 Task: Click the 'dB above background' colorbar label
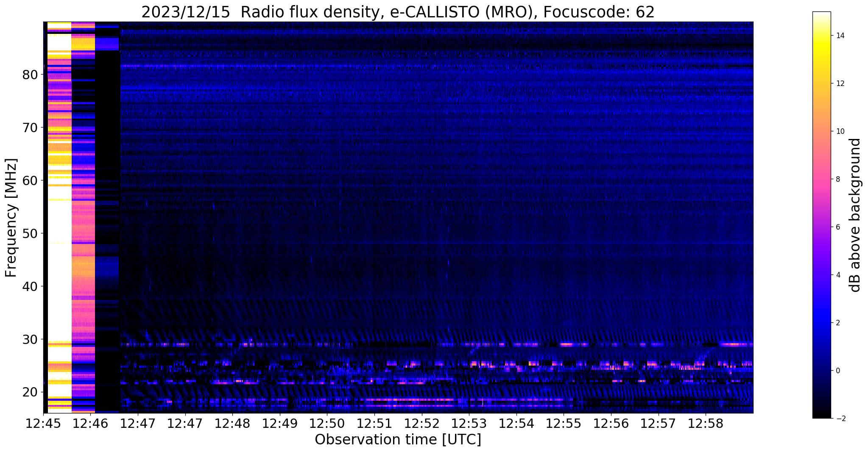pyautogui.click(x=855, y=215)
